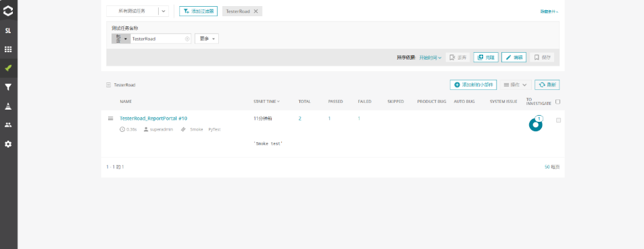The image size is (644, 249).
Task: Open the passed count link 1
Action: coord(329,118)
